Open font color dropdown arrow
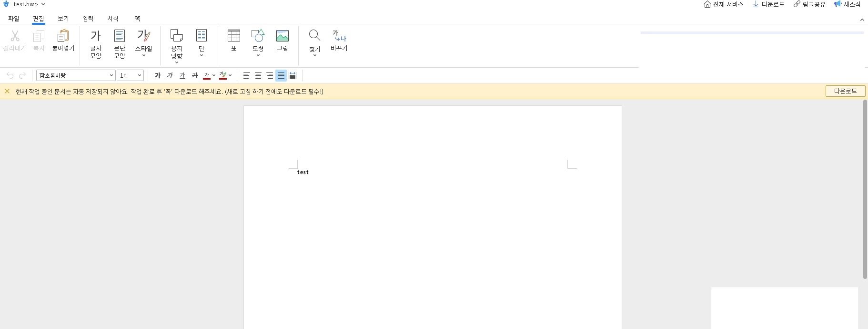This screenshot has height=329, width=868. [x=214, y=75]
